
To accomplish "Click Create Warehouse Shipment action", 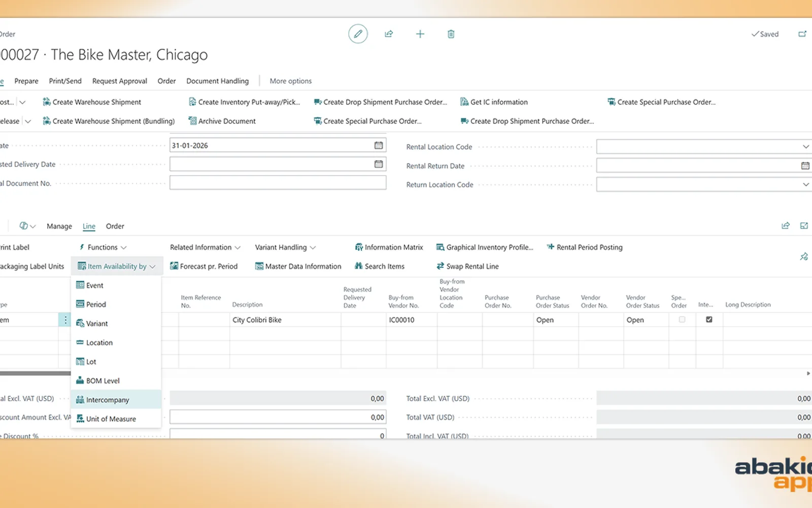I will click(92, 102).
